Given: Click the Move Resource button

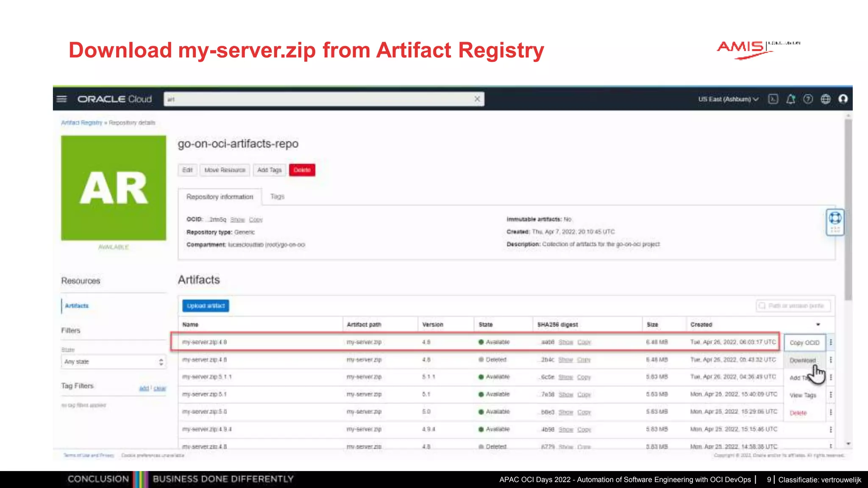Looking at the screenshot, I should coord(225,170).
